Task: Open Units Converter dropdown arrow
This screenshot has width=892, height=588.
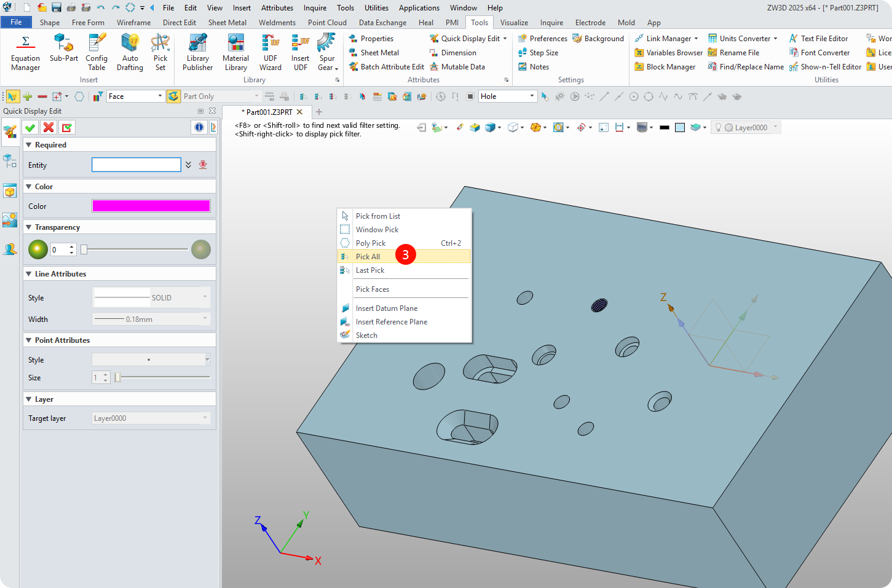Action: coord(776,39)
